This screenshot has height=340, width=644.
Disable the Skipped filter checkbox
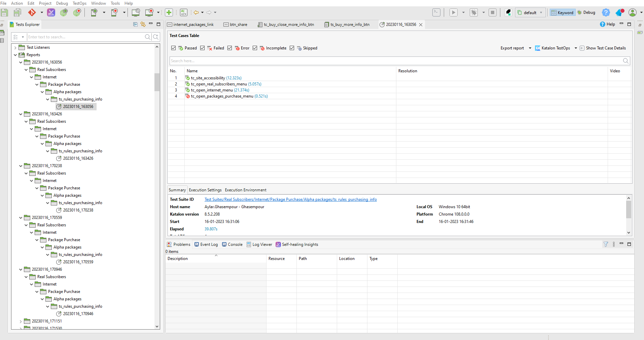pyautogui.click(x=292, y=48)
